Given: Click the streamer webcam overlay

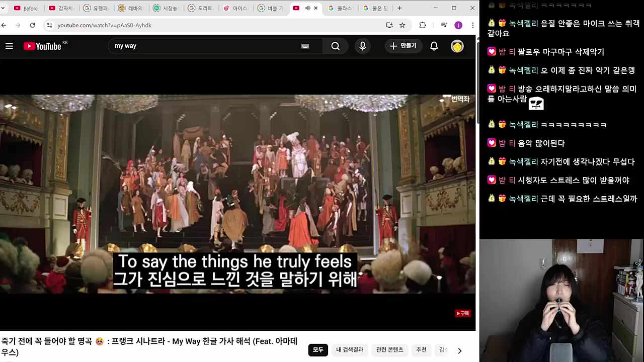Looking at the screenshot, I should (x=561, y=301).
